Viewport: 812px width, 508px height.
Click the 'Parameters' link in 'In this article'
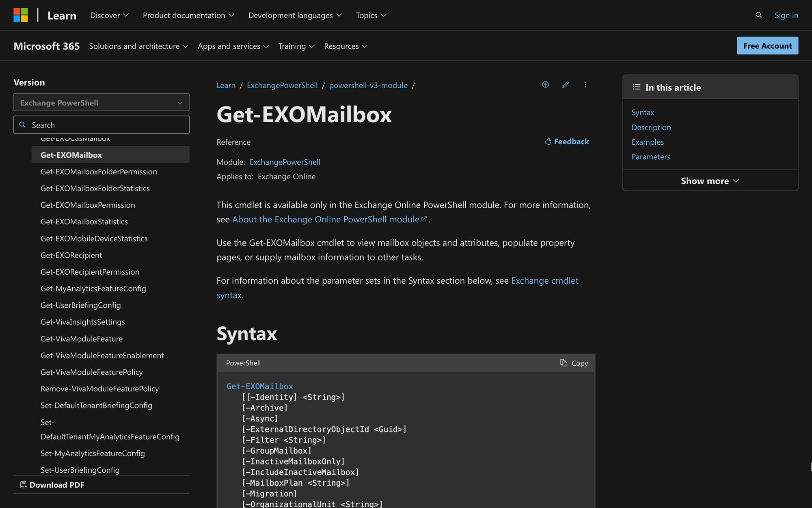click(651, 156)
